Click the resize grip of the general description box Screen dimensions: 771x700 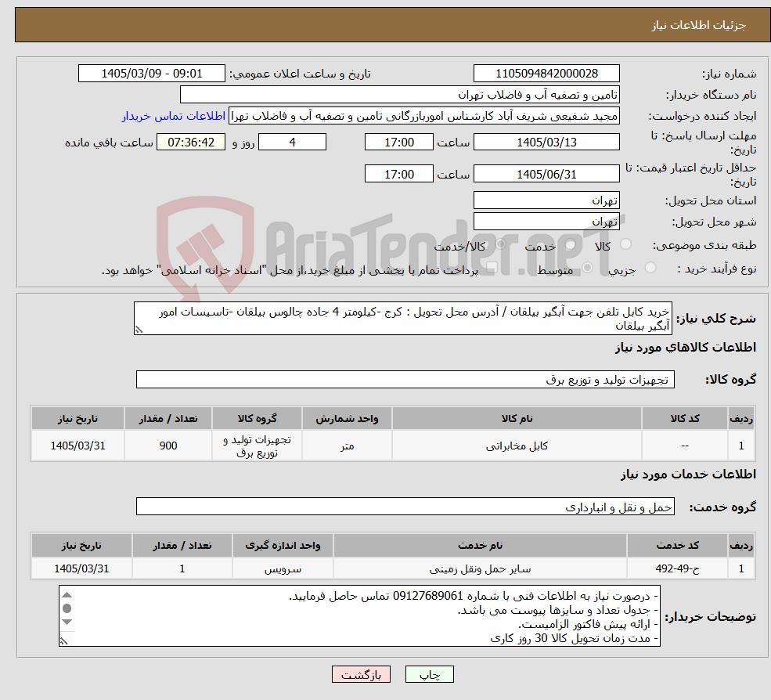[x=139, y=330]
